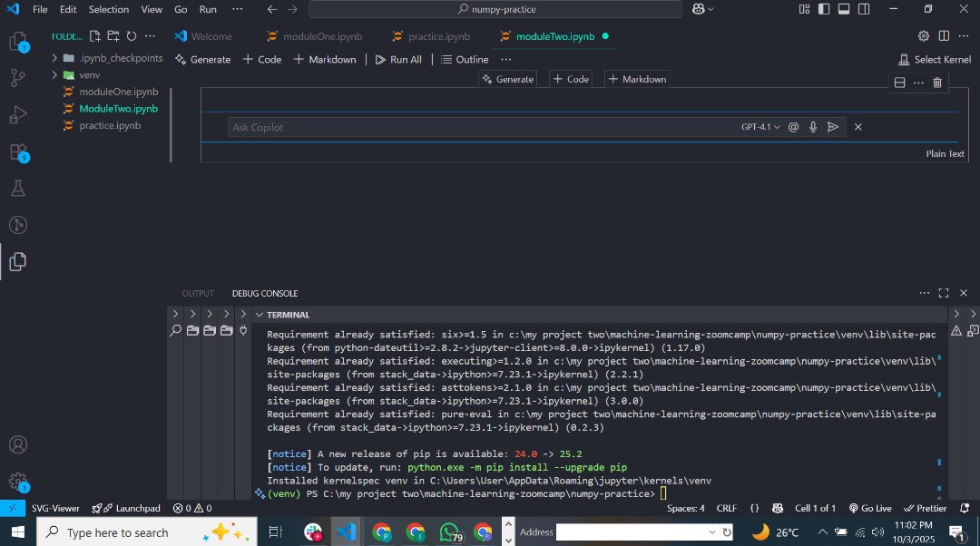980x546 pixels.
Task: Open the Run menu
Action: click(x=208, y=9)
